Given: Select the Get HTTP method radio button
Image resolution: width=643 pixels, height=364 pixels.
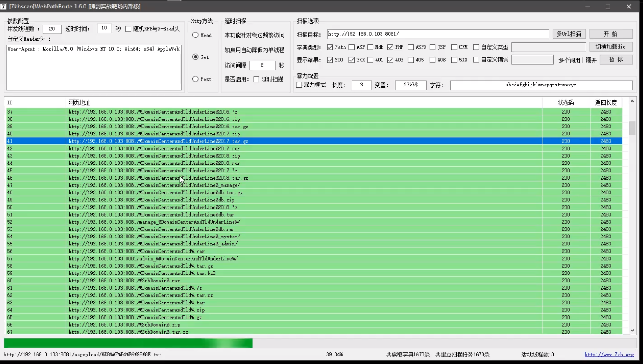Looking at the screenshot, I should click(196, 57).
